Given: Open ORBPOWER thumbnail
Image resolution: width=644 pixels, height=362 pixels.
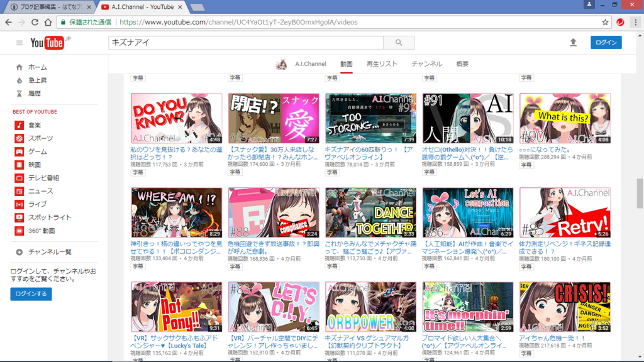Looking at the screenshot, I should click(x=370, y=307).
